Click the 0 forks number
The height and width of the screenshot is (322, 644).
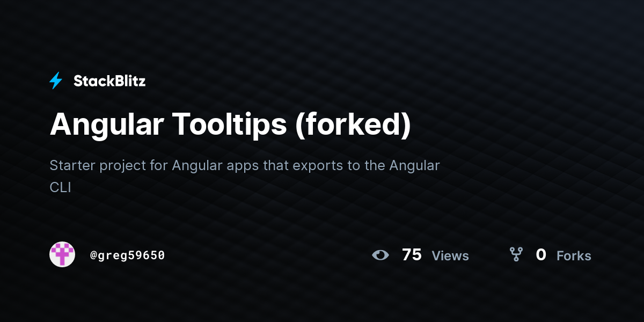[x=541, y=254]
